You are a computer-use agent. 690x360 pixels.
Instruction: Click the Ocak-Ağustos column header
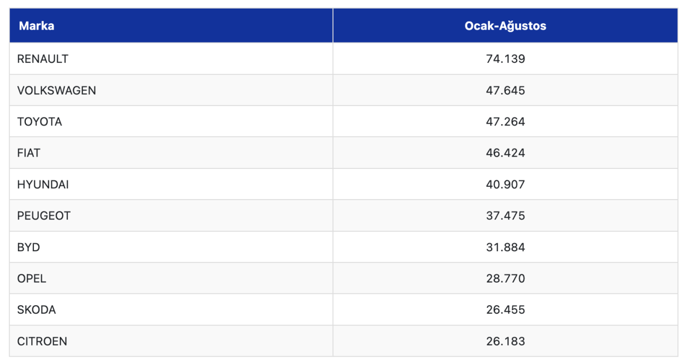[505, 26]
